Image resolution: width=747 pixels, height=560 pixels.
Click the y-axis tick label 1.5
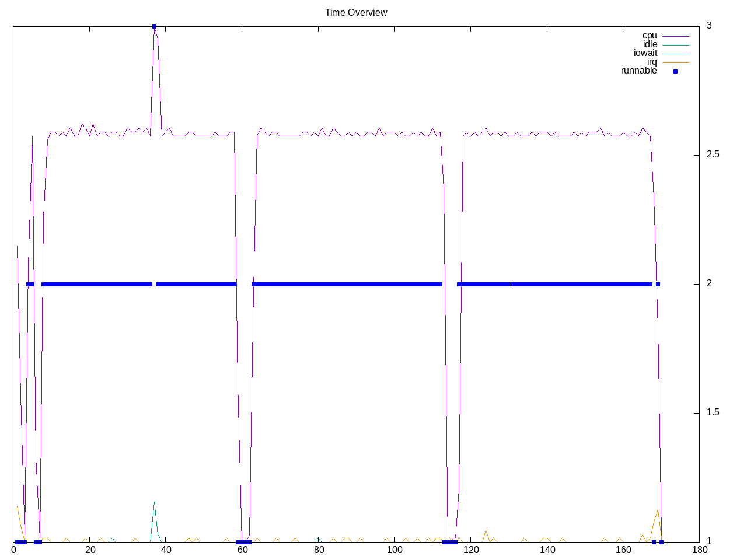713,412
